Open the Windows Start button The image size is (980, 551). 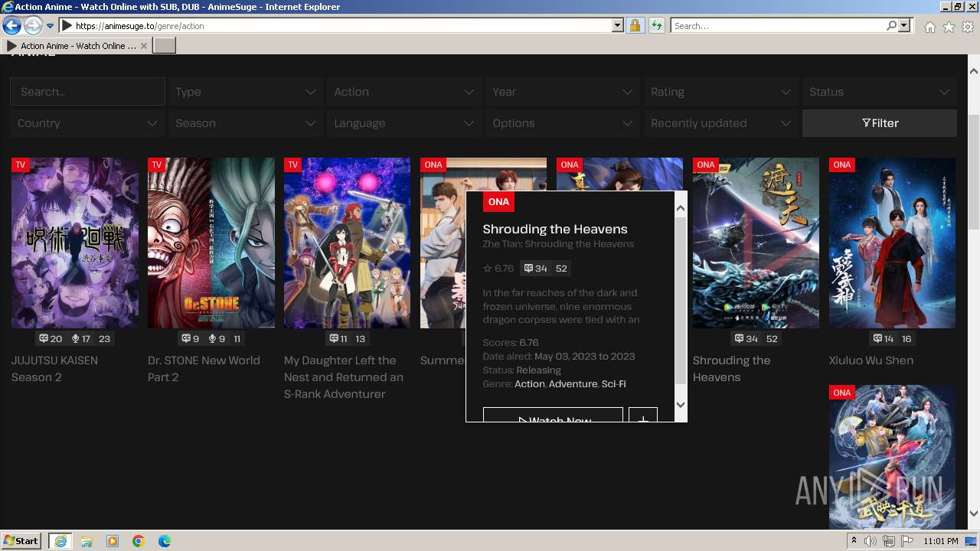[x=21, y=541]
